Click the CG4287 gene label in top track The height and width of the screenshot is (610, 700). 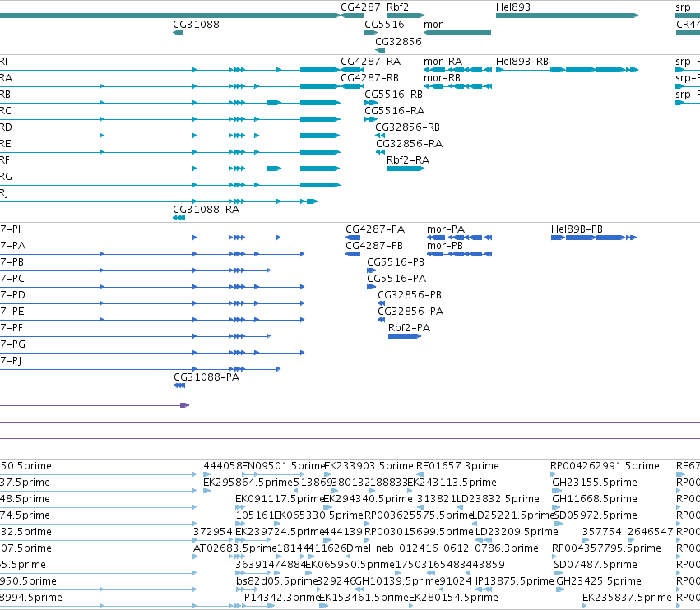(360, 7)
